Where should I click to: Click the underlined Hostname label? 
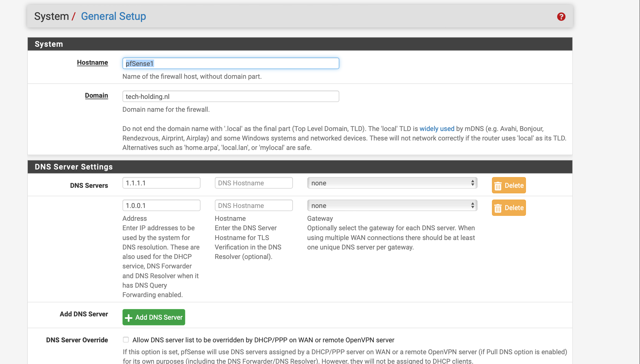point(92,62)
